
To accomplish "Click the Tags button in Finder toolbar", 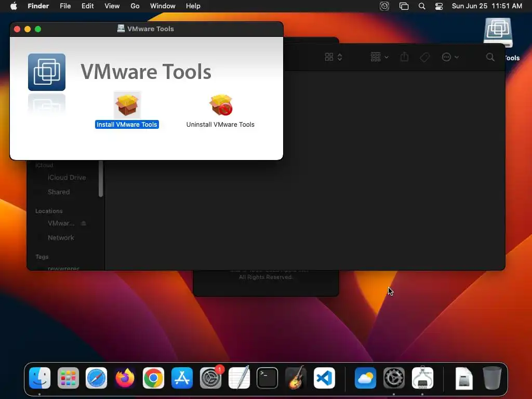I will coord(424,57).
